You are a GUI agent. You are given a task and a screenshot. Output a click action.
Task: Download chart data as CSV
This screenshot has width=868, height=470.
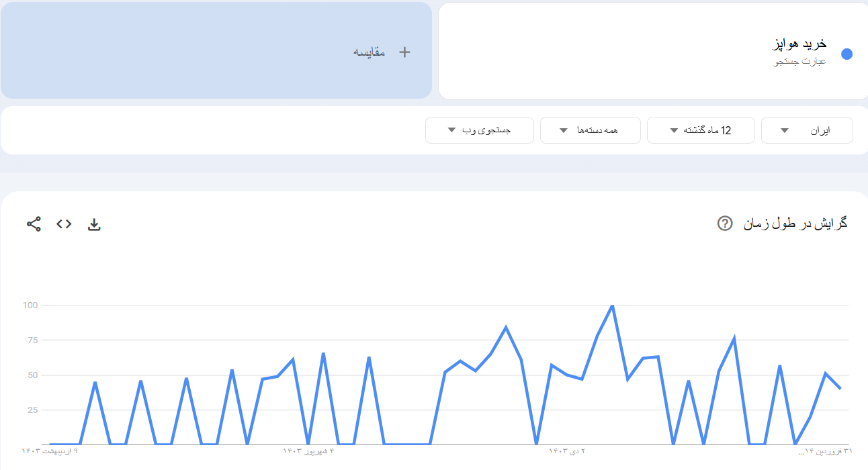pyautogui.click(x=94, y=225)
